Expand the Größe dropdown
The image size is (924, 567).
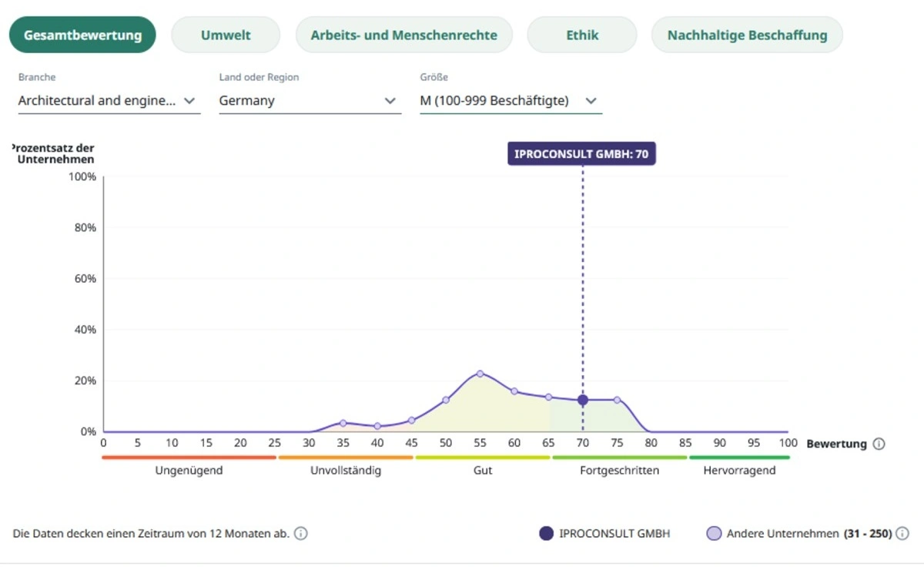(x=511, y=101)
